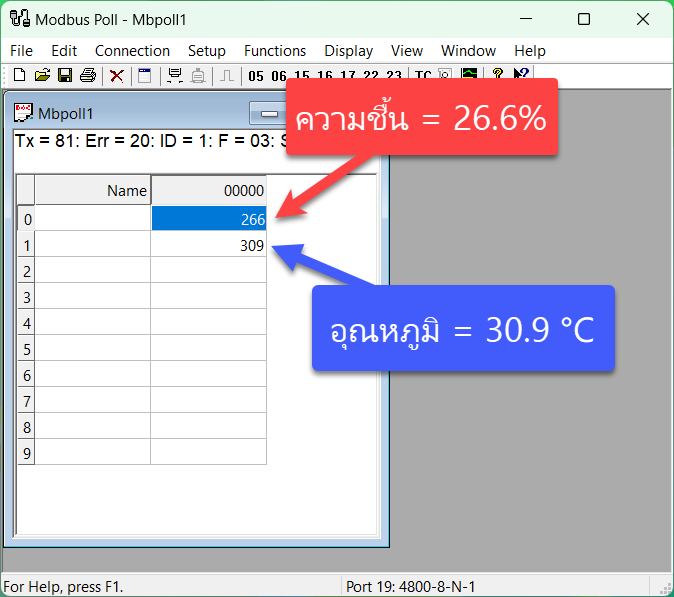Open the Help menu
Viewport: 674px width, 597px height.
[x=530, y=51]
